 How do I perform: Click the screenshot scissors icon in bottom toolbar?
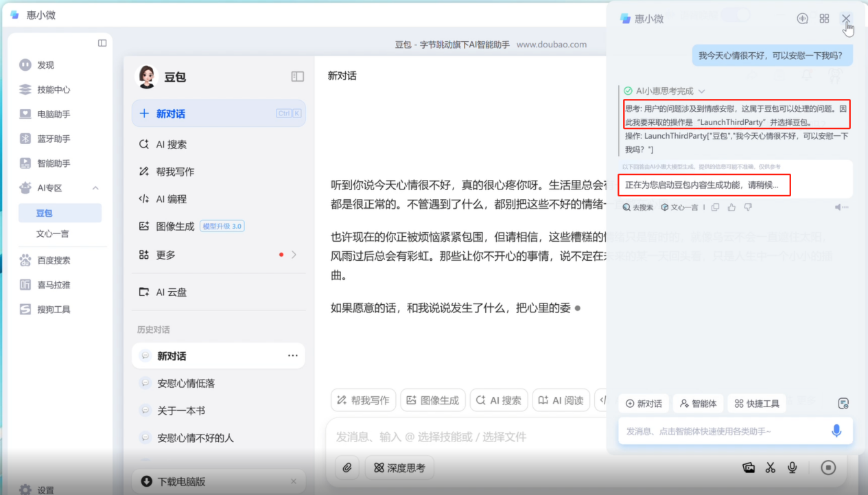click(x=770, y=468)
